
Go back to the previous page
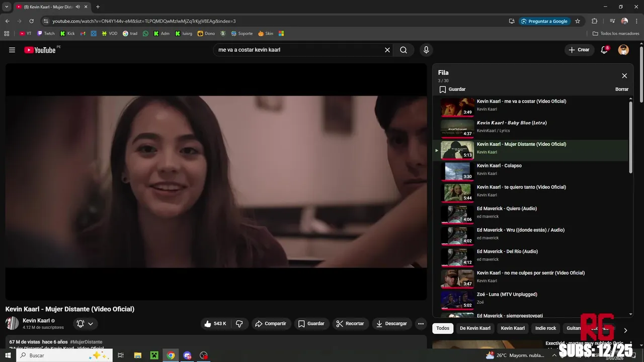tap(7, 21)
